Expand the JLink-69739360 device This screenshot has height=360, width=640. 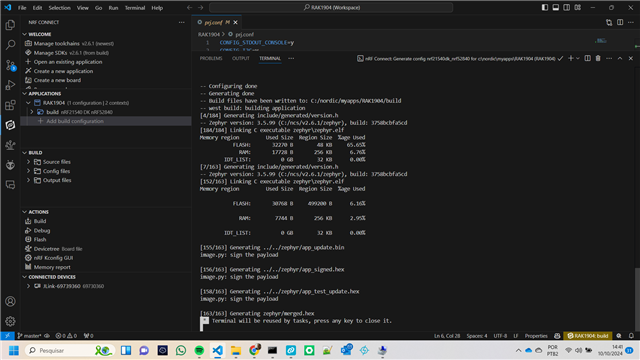coord(29,286)
